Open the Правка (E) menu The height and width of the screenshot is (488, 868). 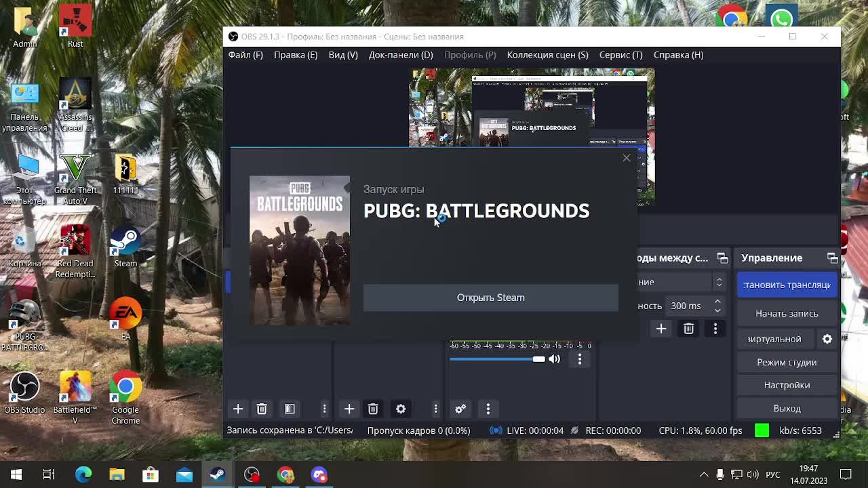[x=296, y=55]
